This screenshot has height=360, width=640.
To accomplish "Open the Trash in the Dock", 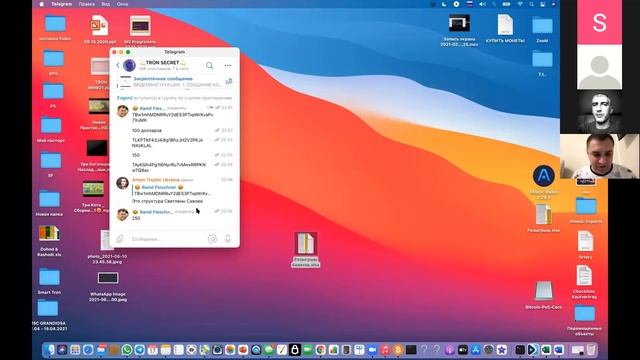I will 591,350.
